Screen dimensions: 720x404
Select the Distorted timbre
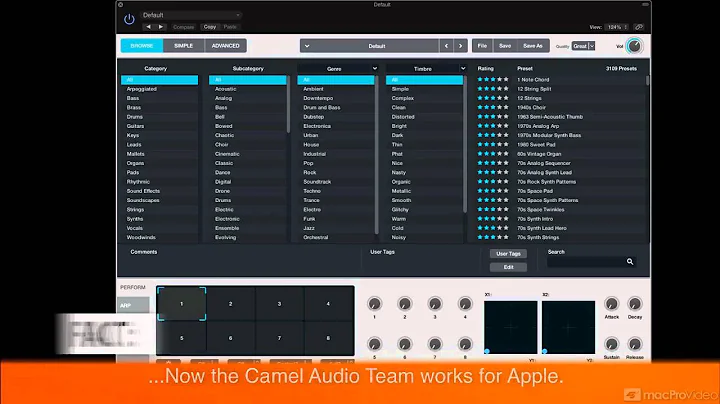pyautogui.click(x=424, y=117)
